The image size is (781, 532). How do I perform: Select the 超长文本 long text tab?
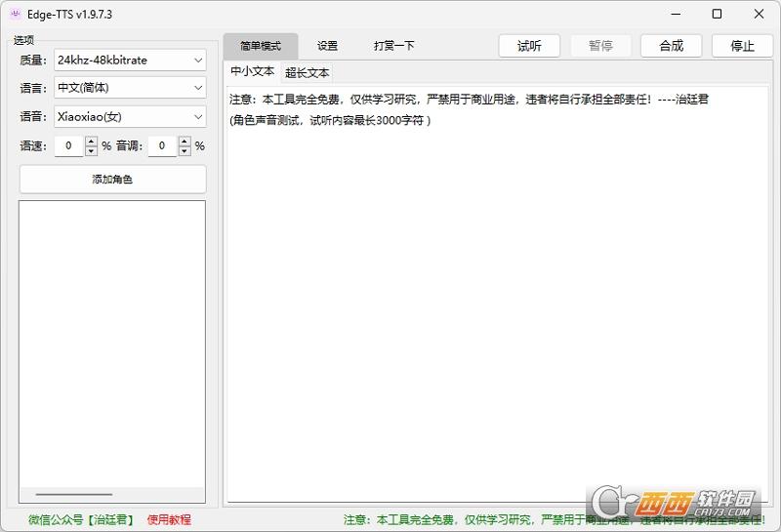tap(307, 73)
